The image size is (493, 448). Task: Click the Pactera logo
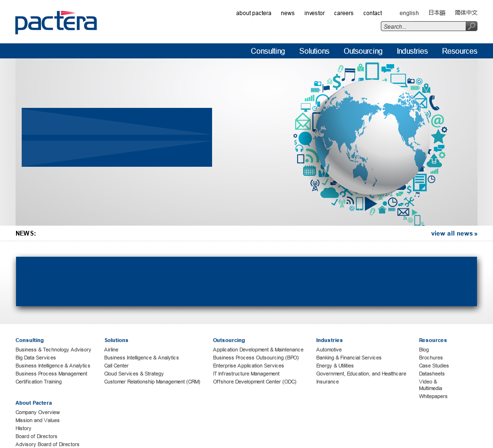56,22
